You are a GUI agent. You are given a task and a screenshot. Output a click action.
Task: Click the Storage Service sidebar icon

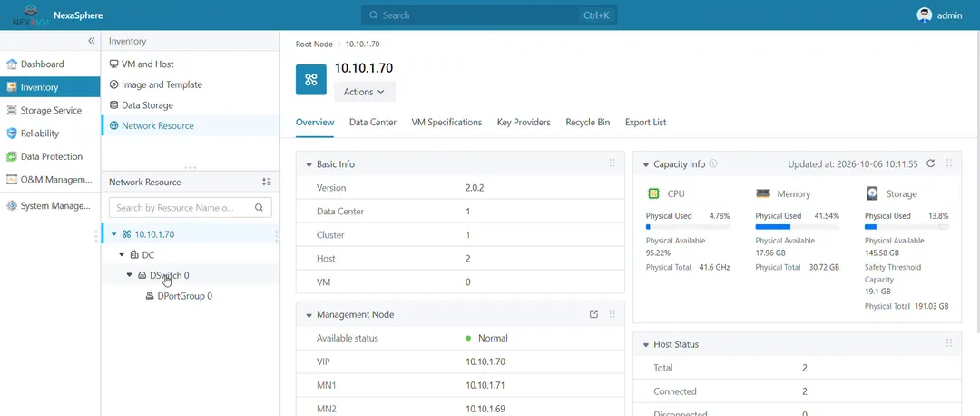[11, 110]
